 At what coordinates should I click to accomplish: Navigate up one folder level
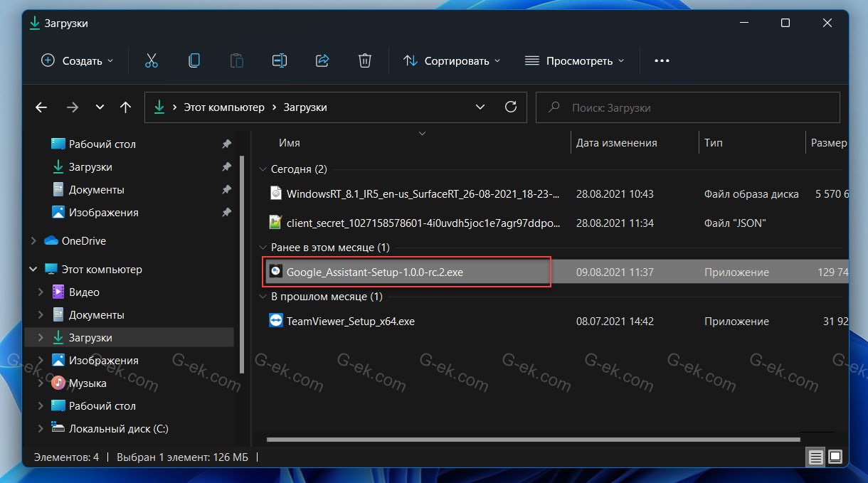[125, 107]
